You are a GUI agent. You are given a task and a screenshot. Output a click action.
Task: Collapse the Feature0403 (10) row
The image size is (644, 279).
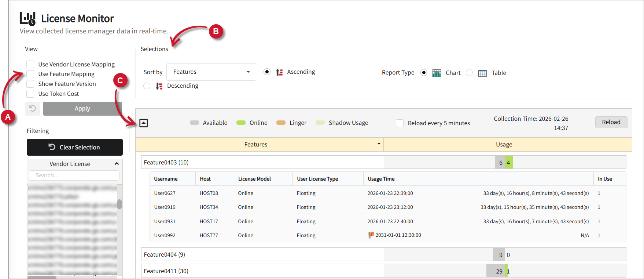pos(262,162)
